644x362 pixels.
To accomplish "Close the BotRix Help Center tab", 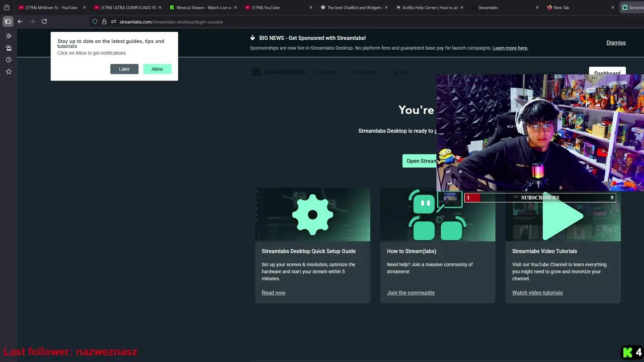I will coord(461,8).
